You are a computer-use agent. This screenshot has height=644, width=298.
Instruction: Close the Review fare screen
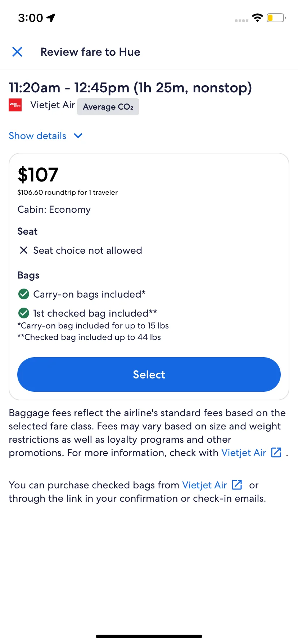pyautogui.click(x=17, y=52)
